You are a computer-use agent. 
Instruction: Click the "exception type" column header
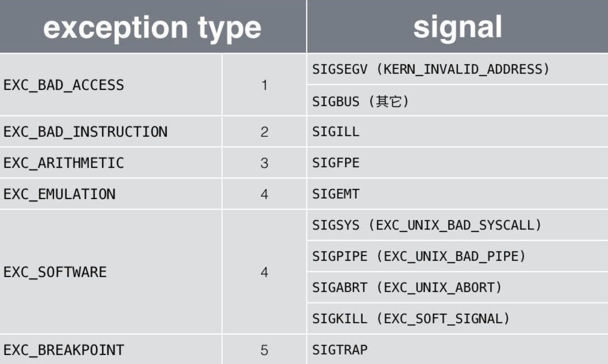point(152,28)
